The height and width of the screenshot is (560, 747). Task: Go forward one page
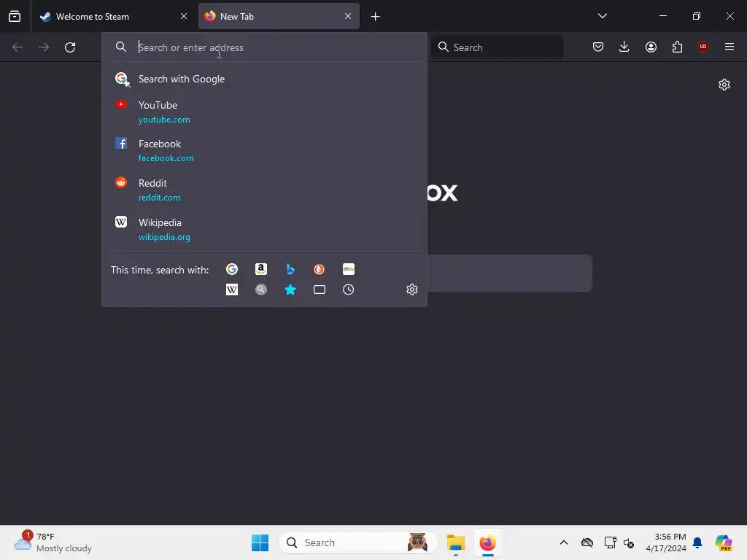click(44, 47)
